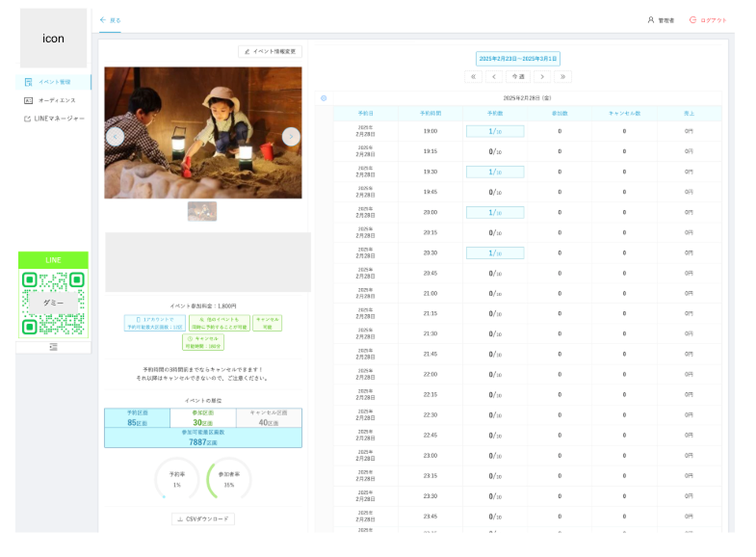Screen dimensions: 756x557
Task: Show the next carousel photo
Action: (291, 136)
